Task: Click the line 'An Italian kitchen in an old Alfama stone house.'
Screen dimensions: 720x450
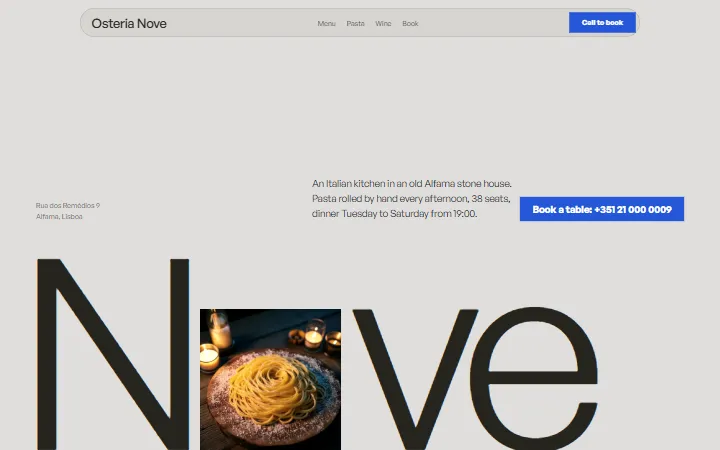Action: (411, 184)
